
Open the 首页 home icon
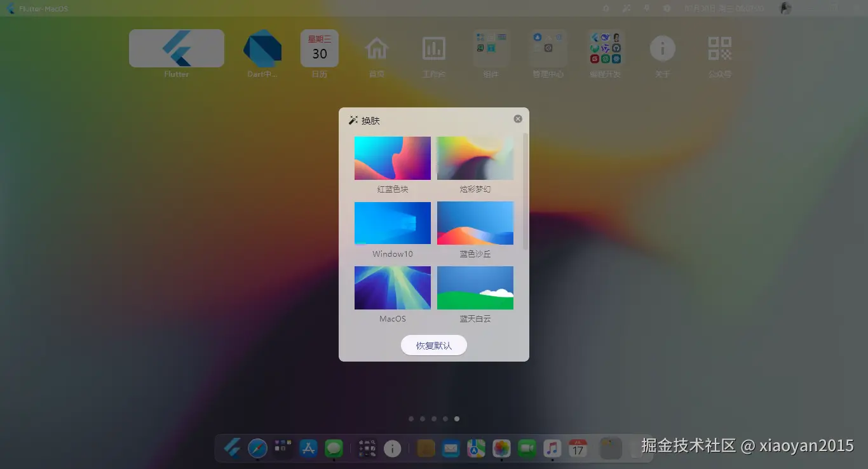pyautogui.click(x=377, y=49)
